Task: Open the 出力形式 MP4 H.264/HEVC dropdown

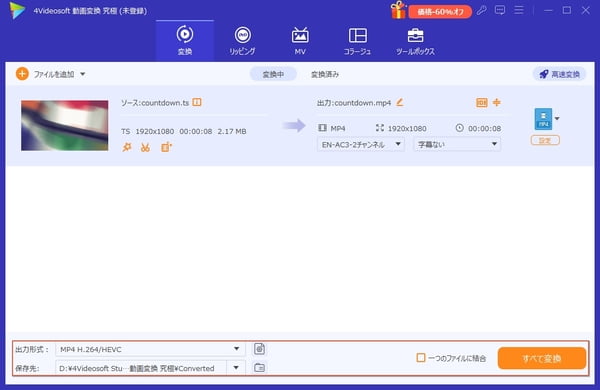Action: (x=150, y=349)
